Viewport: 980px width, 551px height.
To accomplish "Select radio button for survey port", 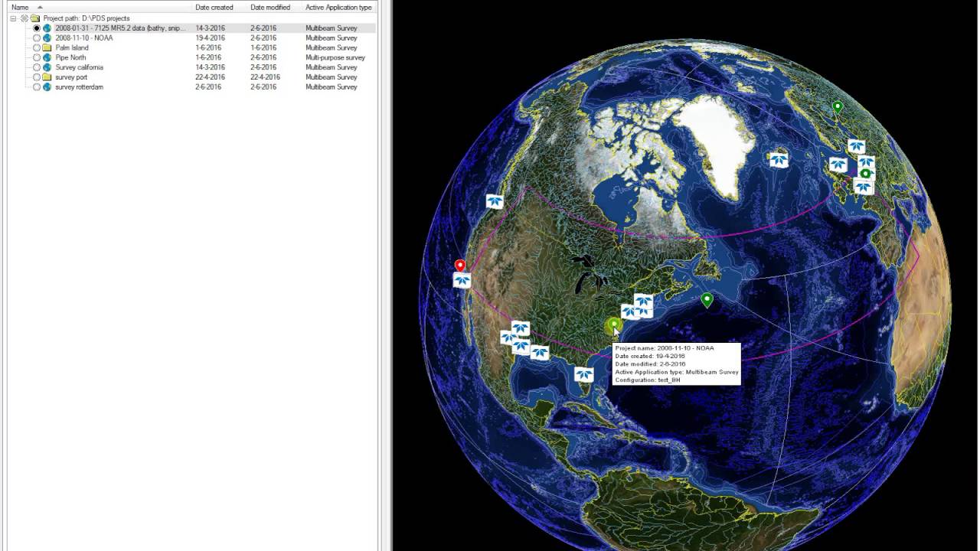I will (x=36, y=77).
